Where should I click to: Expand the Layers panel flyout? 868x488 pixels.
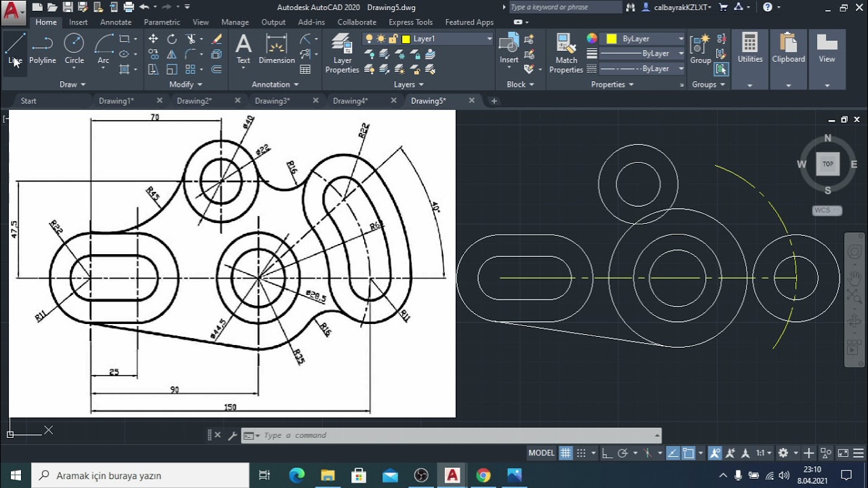click(x=409, y=85)
